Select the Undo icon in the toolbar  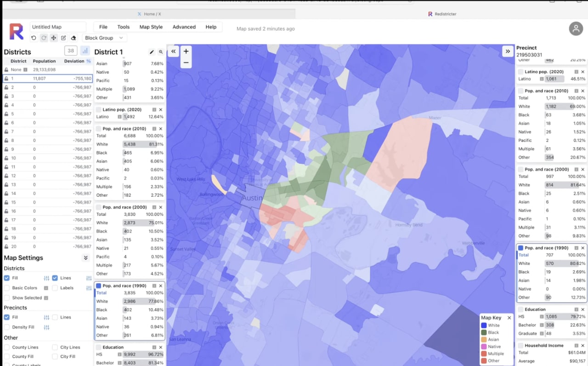click(x=34, y=38)
